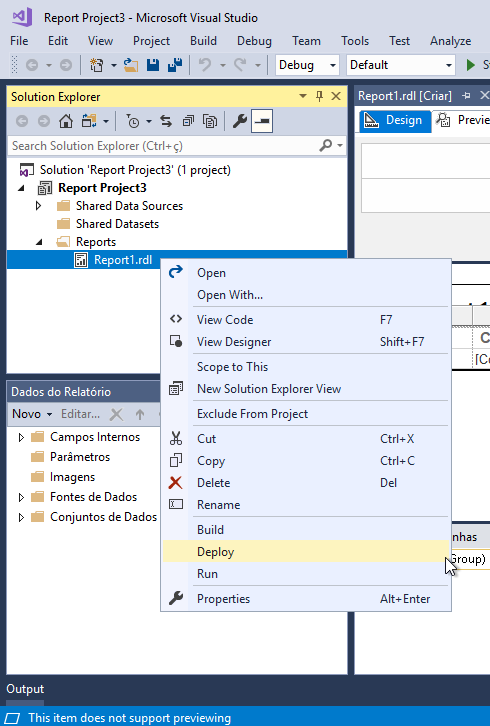The image size is (490, 726).
Task: Click the delete X icon in Dados do Relatório toolbar
Action: 116,414
